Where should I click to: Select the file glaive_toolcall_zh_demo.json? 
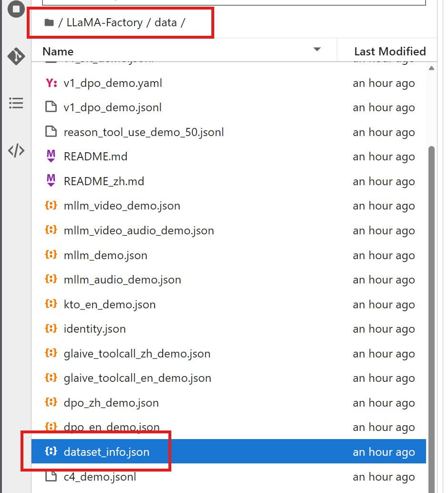point(229,353)
